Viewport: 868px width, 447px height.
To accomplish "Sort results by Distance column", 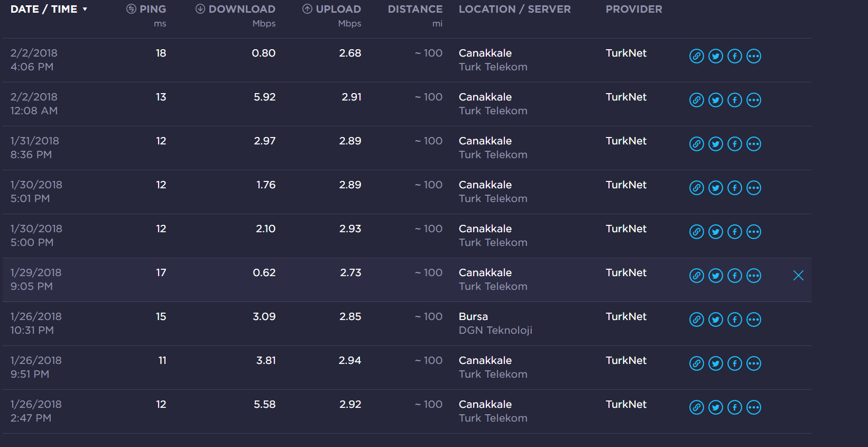I will [x=415, y=9].
